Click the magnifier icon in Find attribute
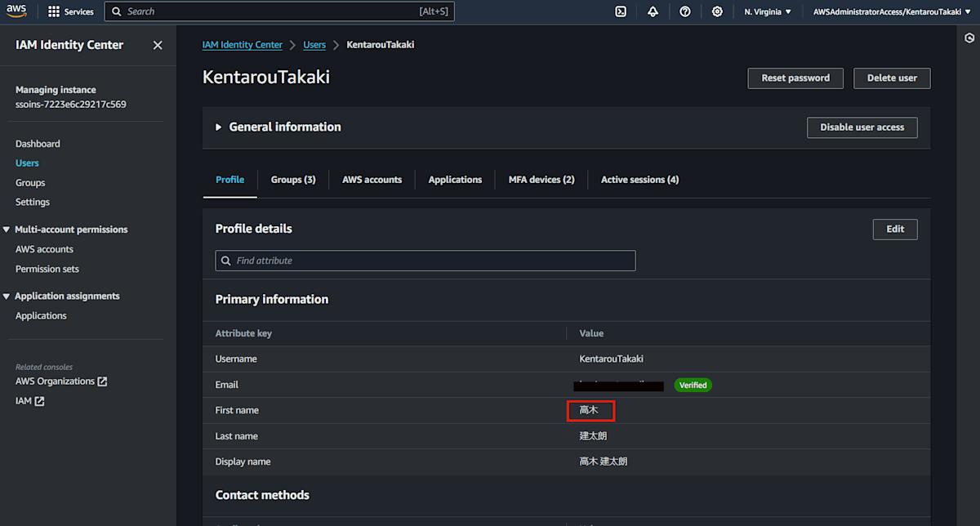The height and width of the screenshot is (526, 980). tap(226, 261)
